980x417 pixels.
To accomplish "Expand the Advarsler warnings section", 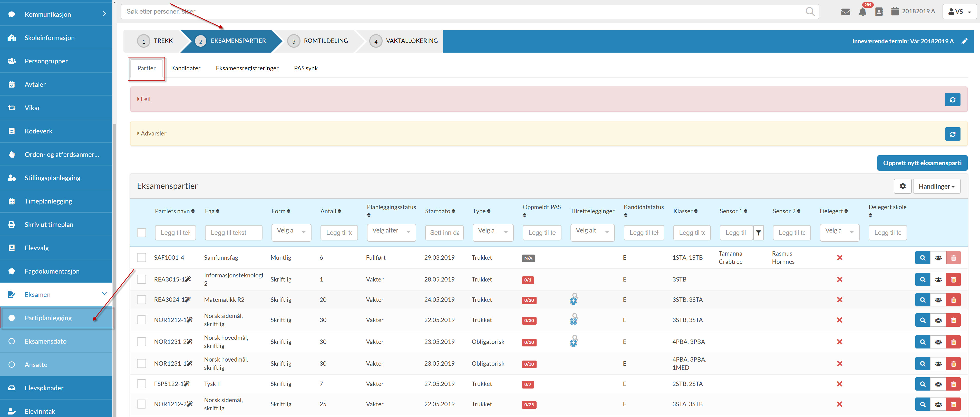I will click(152, 133).
